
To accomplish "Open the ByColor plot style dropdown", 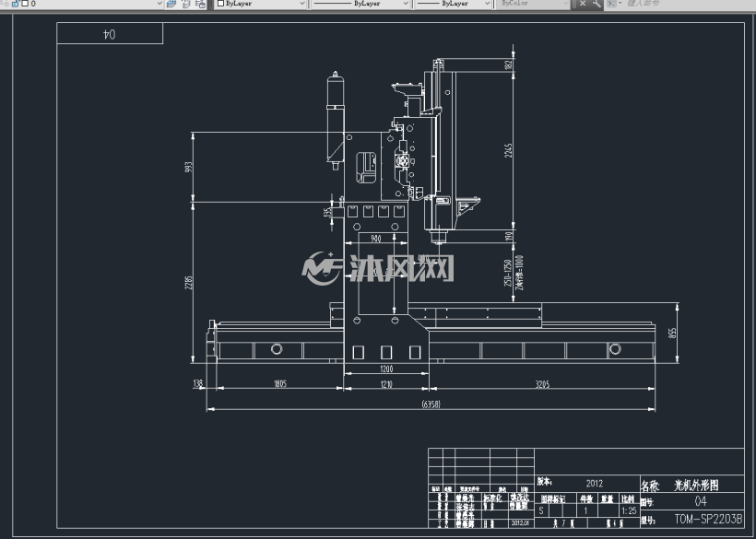I will 533,4.
